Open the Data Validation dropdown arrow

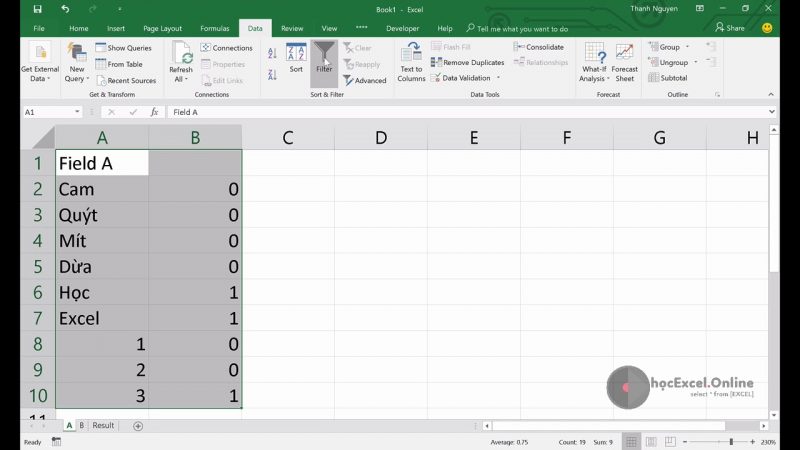[498, 78]
